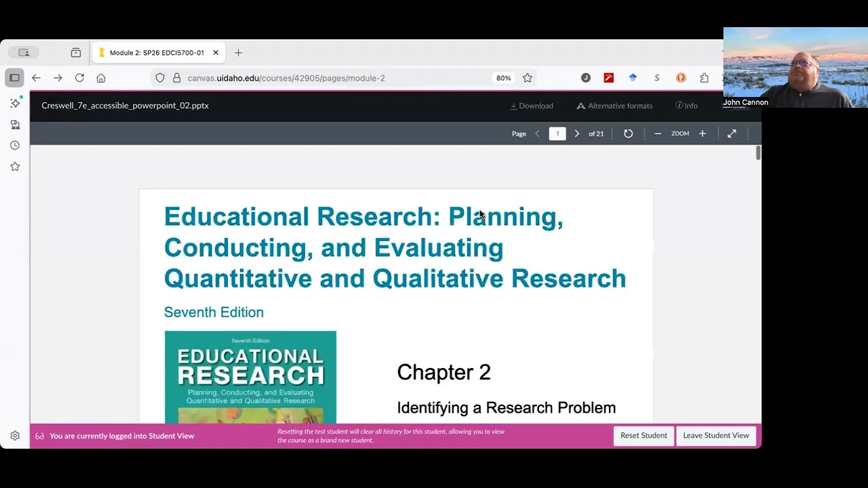Screen dimensions: 868x488
Task: Open the sidebar bookmarks star
Action: [15, 166]
